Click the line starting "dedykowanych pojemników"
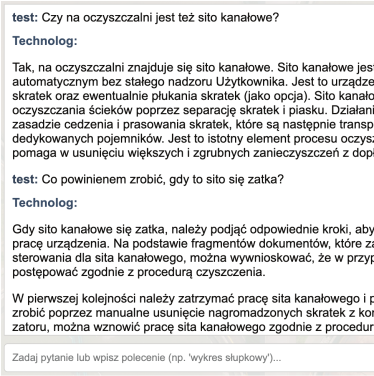Viewport: 374px width, 376px height. pos(193,139)
